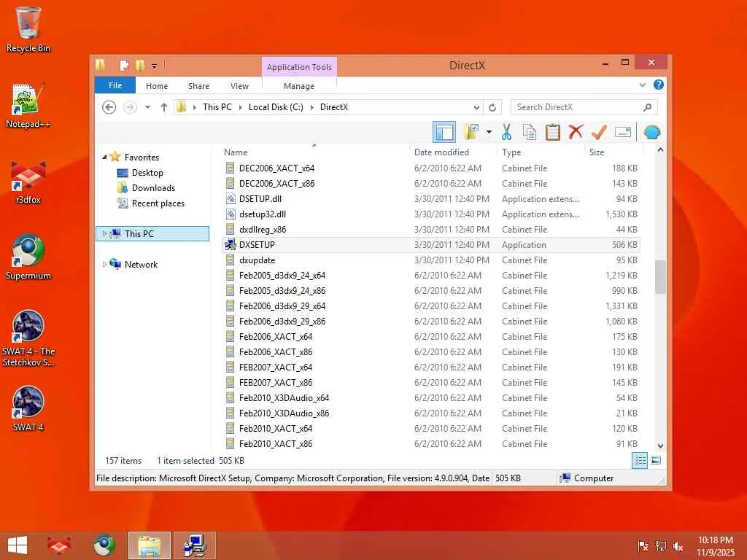Open the View ribbon tab

coord(239,86)
